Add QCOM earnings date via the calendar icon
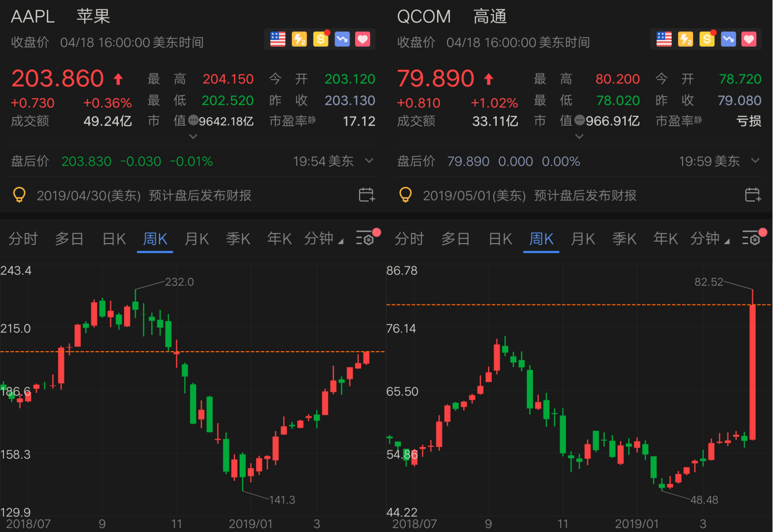 point(753,195)
